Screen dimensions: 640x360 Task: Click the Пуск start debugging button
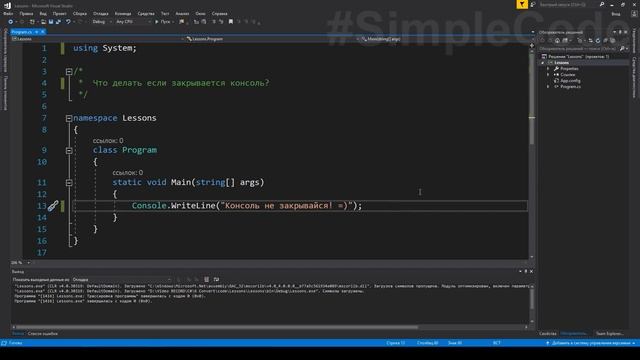coord(162,22)
